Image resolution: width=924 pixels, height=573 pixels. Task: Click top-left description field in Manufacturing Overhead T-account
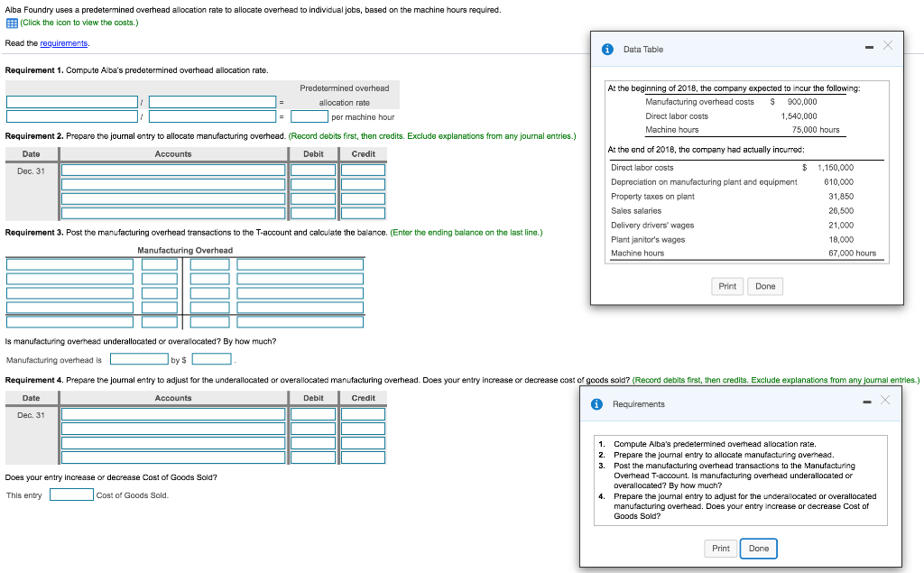[70, 264]
